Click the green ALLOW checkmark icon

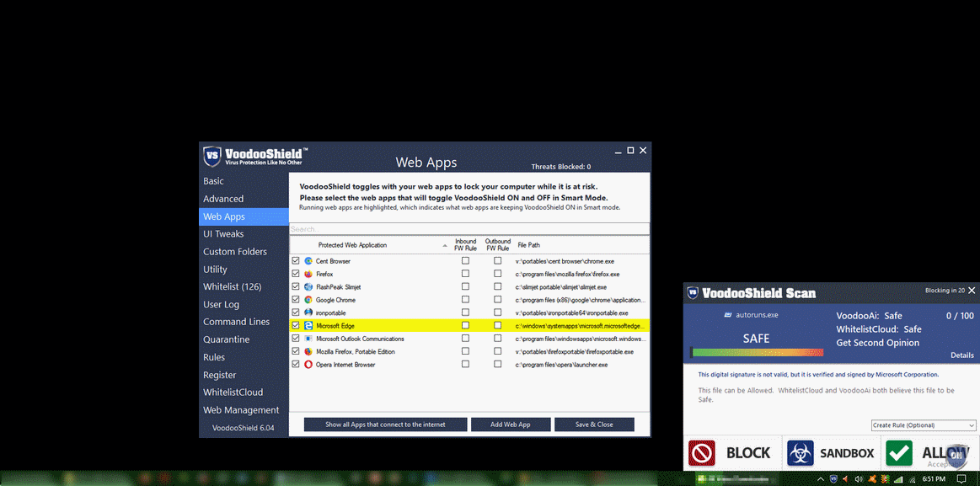[x=898, y=453]
